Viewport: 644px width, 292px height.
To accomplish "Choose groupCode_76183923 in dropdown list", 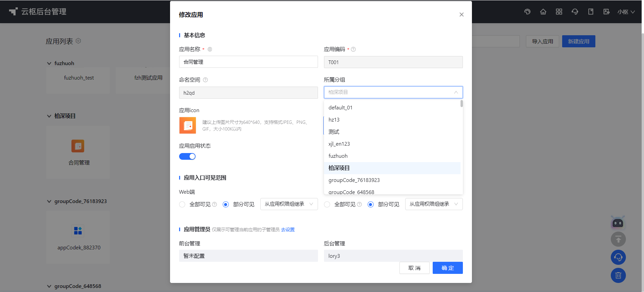I will click(x=392, y=180).
